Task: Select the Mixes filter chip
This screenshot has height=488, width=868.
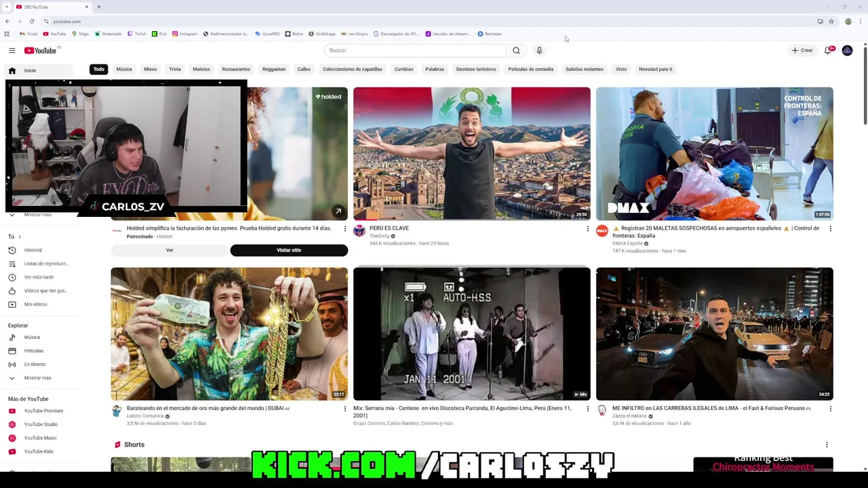Action: click(x=151, y=69)
